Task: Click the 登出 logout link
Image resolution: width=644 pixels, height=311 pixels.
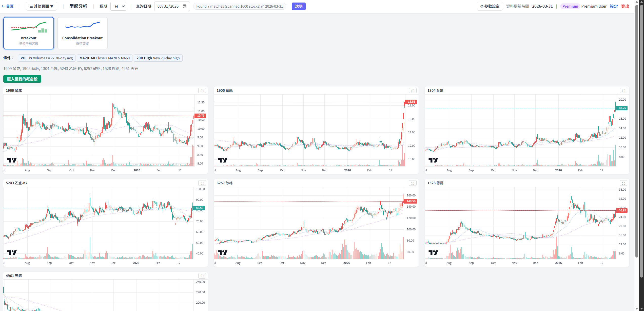Action: 625,6
